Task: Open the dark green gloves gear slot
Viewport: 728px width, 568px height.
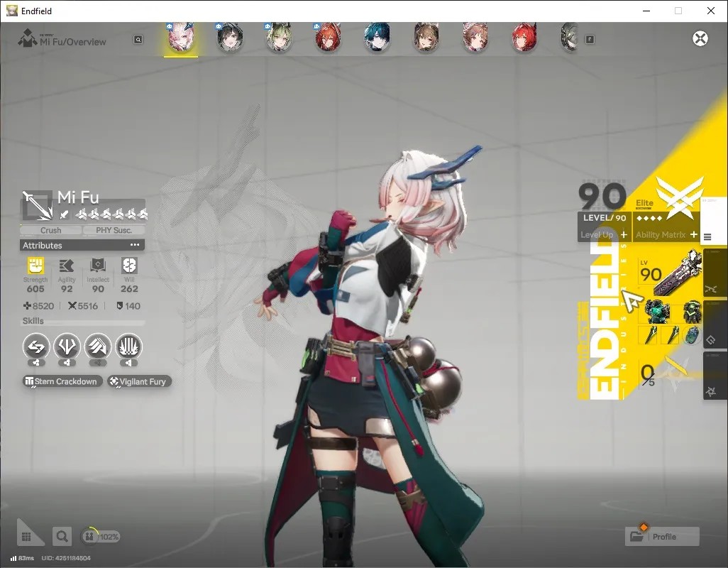Action: pos(691,312)
